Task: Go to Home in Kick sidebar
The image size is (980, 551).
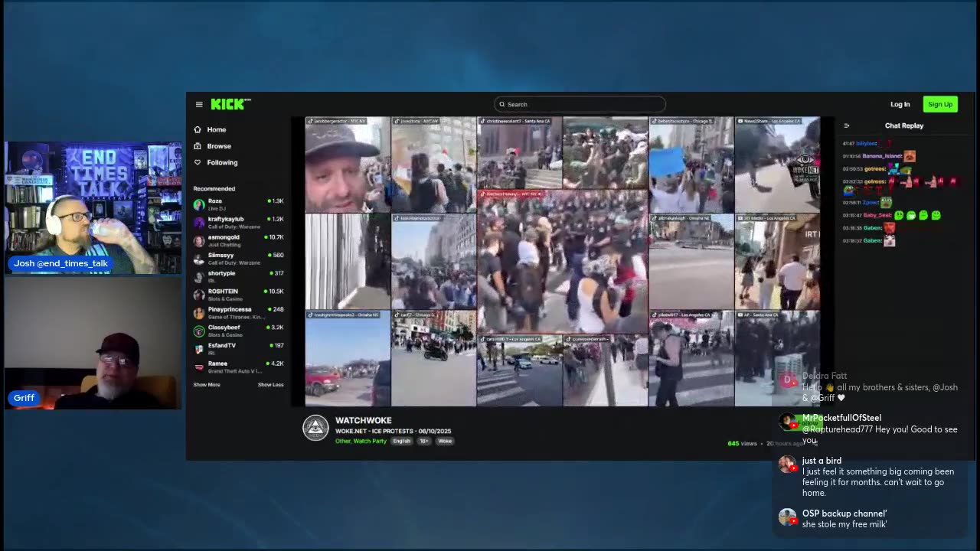Action: [217, 129]
